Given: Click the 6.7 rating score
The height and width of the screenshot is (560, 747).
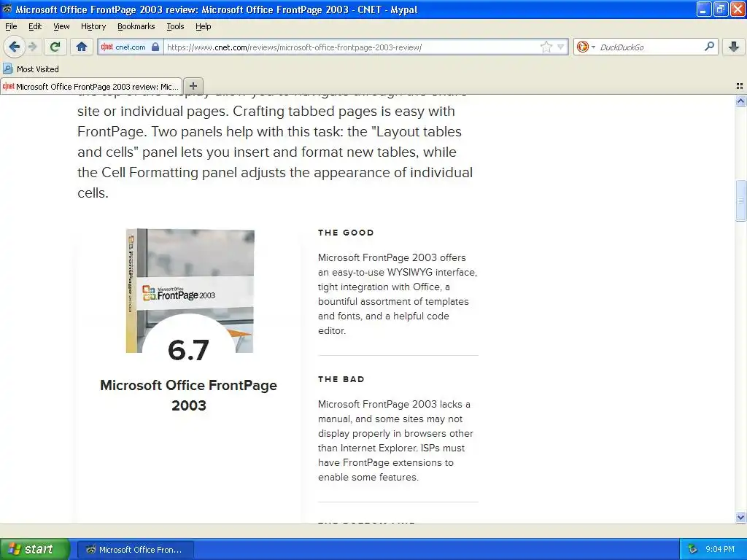Looking at the screenshot, I should pyautogui.click(x=189, y=350).
